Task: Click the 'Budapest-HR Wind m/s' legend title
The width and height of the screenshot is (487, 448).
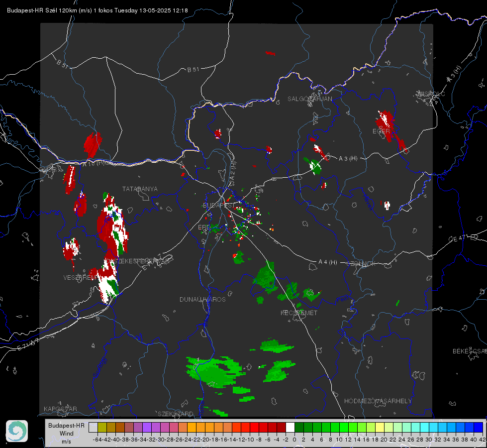Action: pyautogui.click(x=66, y=433)
